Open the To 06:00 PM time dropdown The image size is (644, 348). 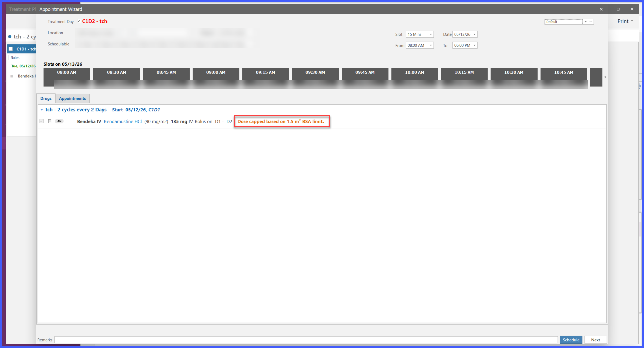(x=465, y=45)
